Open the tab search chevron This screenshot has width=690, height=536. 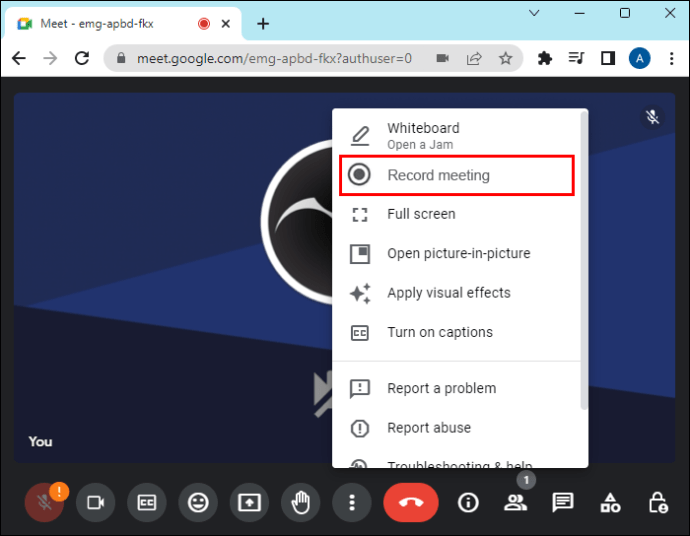[x=534, y=13]
